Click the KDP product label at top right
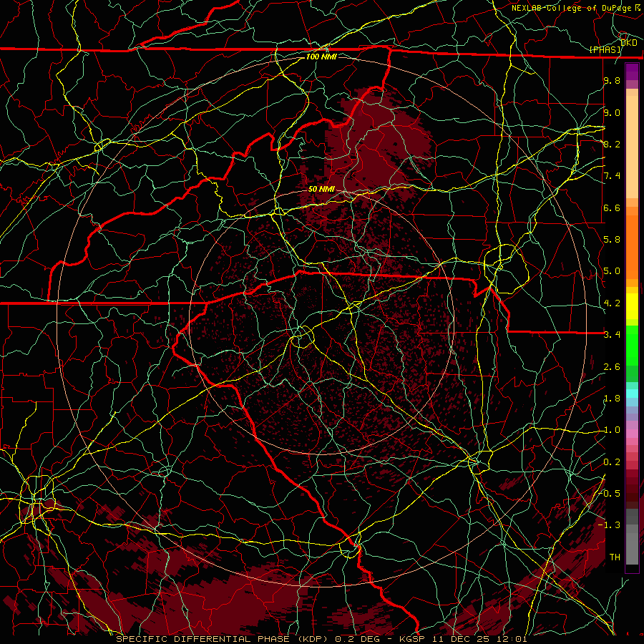Image resolution: width=644 pixels, height=644 pixels. [x=628, y=43]
